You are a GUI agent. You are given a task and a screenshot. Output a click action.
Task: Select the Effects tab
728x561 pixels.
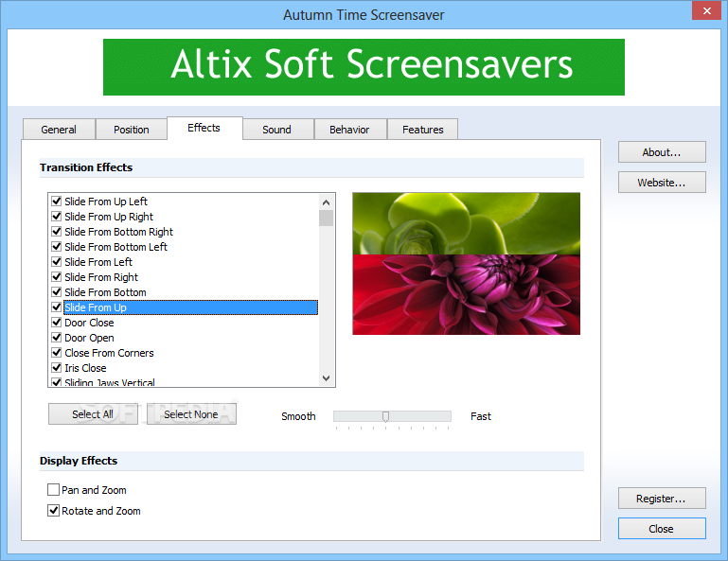point(204,128)
